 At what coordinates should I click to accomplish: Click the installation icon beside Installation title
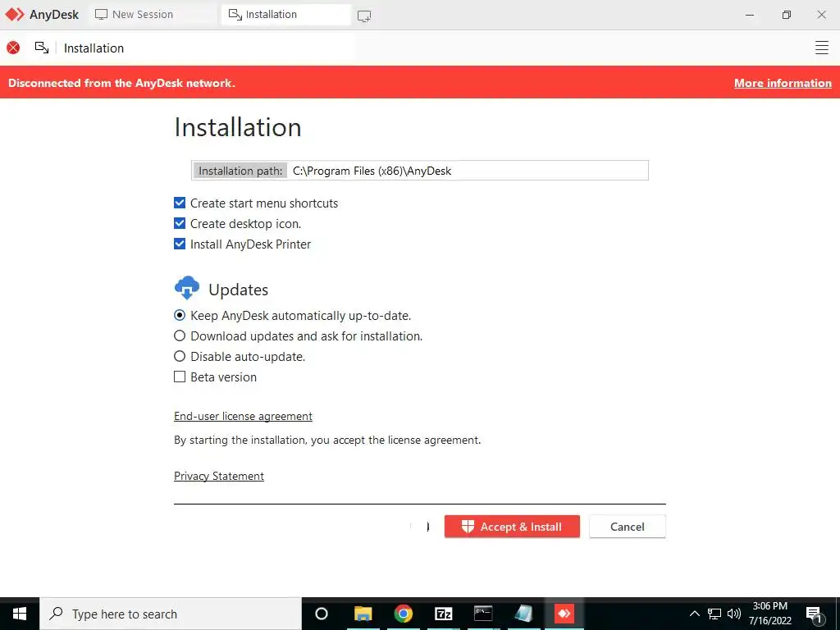tap(42, 48)
